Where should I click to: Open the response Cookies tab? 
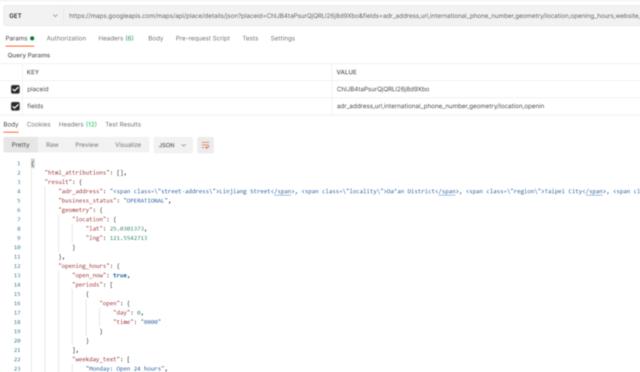coord(38,125)
